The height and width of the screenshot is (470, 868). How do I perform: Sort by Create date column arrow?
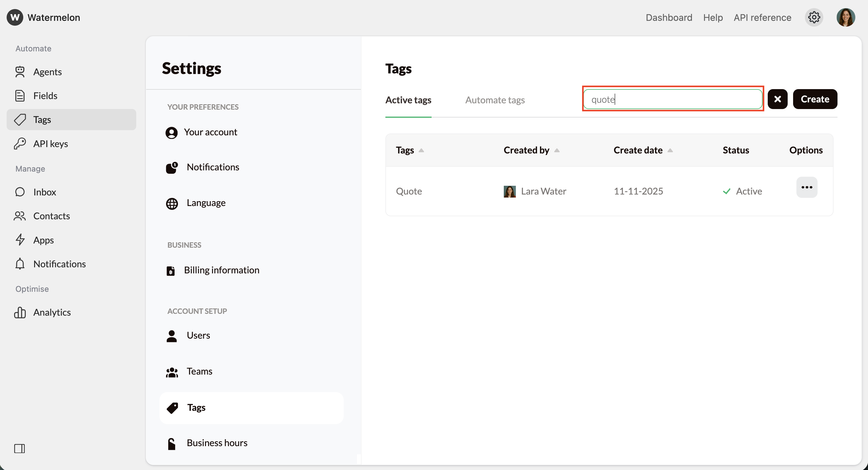click(x=670, y=150)
